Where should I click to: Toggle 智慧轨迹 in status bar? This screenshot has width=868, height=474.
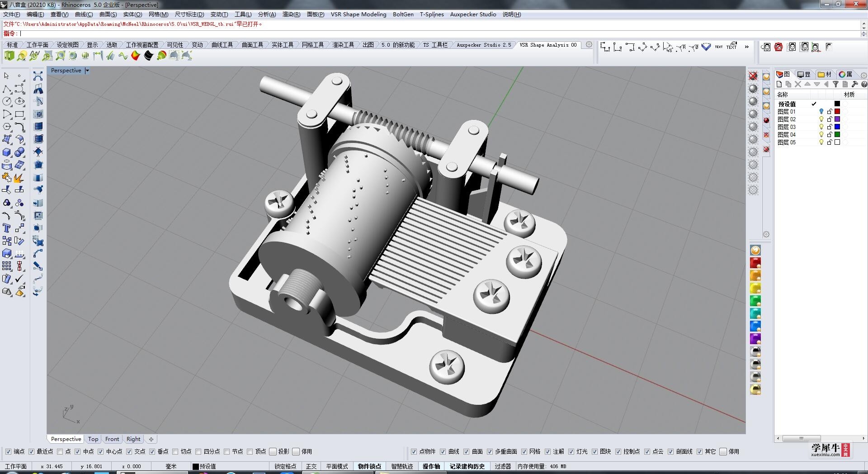[x=402, y=466]
